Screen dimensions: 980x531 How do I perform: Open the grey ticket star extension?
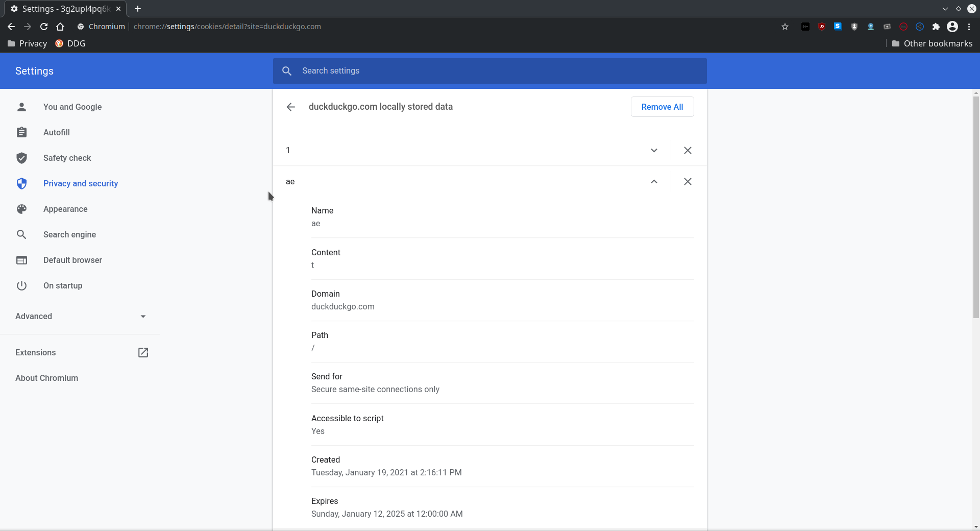point(887,27)
